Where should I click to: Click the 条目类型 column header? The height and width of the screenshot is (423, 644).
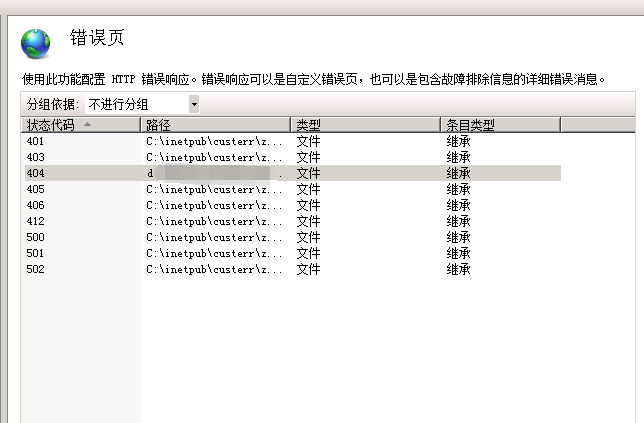[x=499, y=125]
